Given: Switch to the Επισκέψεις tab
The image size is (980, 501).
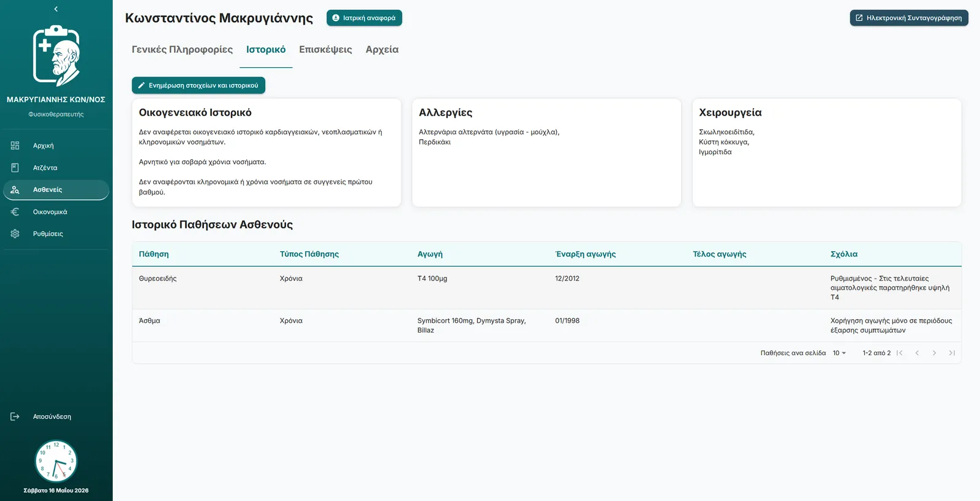Looking at the screenshot, I should (325, 50).
